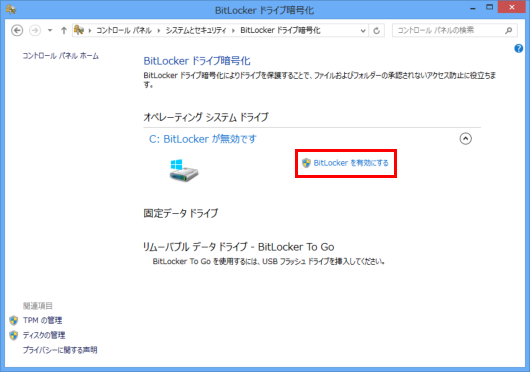Open コントロール パネル ホーム link
The image size is (530, 372).
click(61, 56)
